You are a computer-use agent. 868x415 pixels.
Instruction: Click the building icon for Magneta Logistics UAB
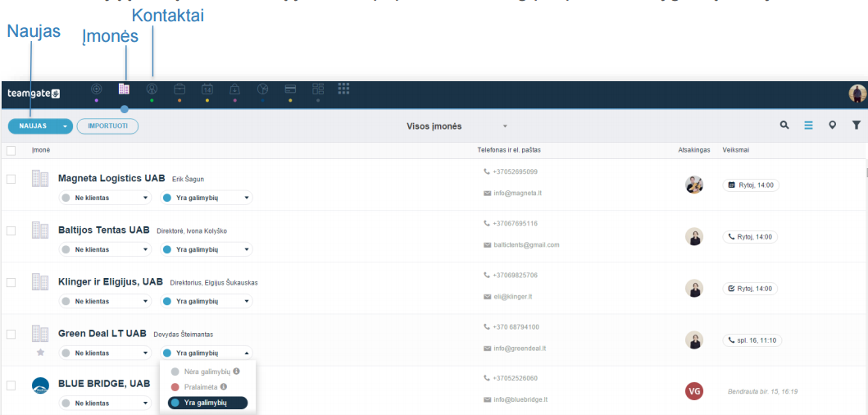pyautogui.click(x=40, y=179)
